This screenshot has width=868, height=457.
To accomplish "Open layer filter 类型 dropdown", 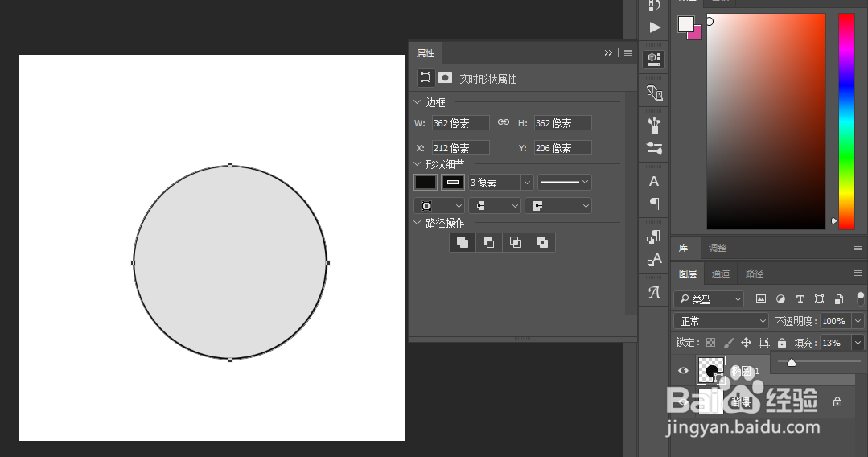I will pyautogui.click(x=709, y=299).
